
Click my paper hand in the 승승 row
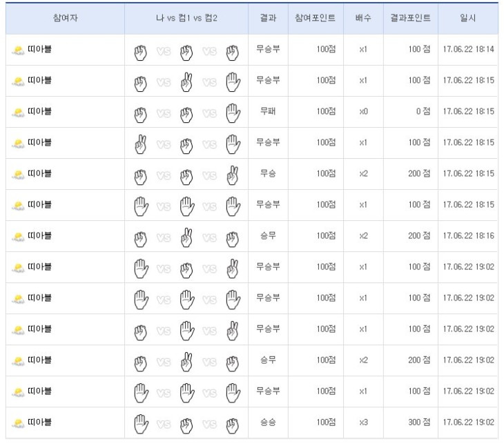pyautogui.click(x=141, y=424)
